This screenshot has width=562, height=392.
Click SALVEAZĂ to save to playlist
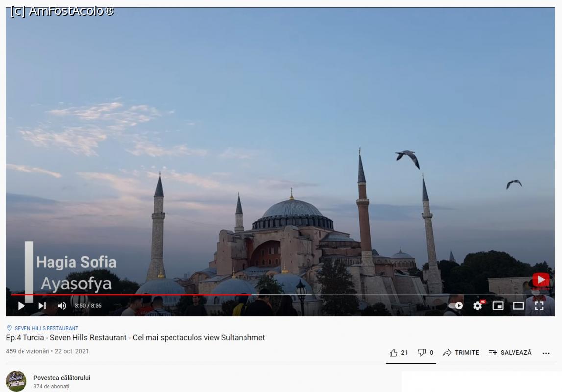tap(510, 353)
